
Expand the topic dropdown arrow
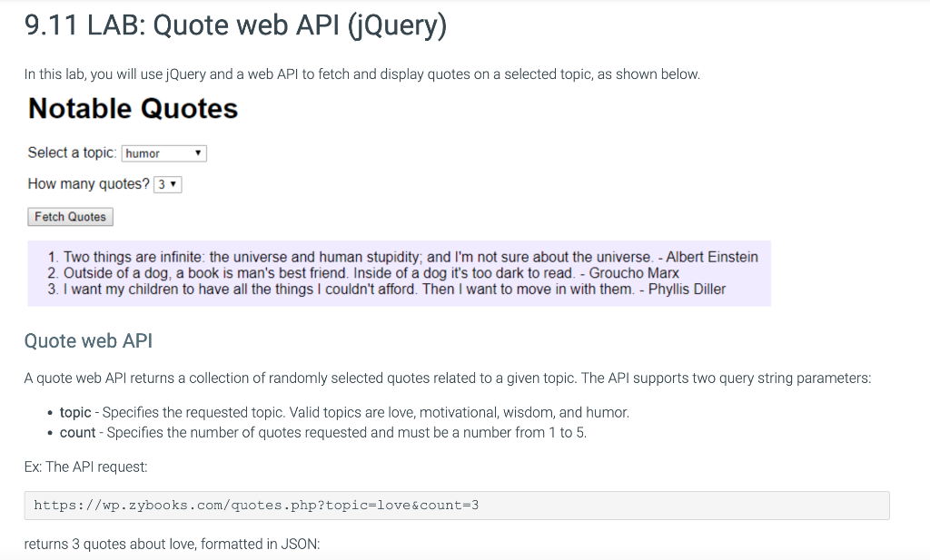(200, 152)
